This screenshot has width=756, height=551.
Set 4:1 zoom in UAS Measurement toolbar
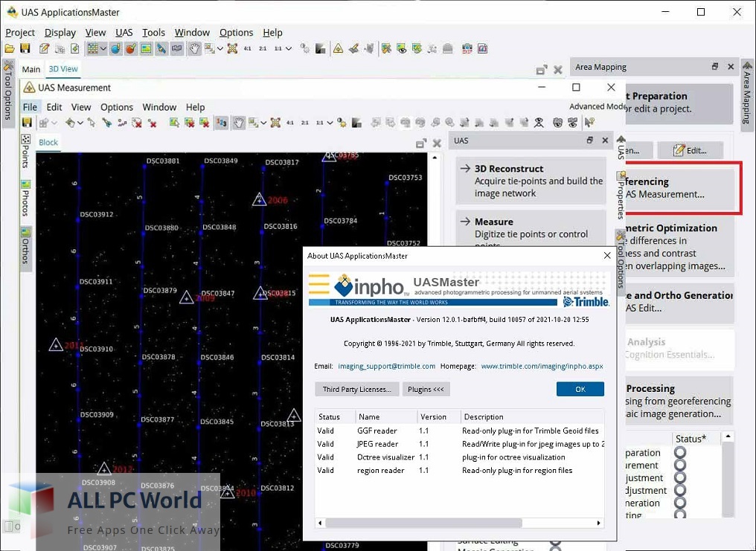coord(289,123)
